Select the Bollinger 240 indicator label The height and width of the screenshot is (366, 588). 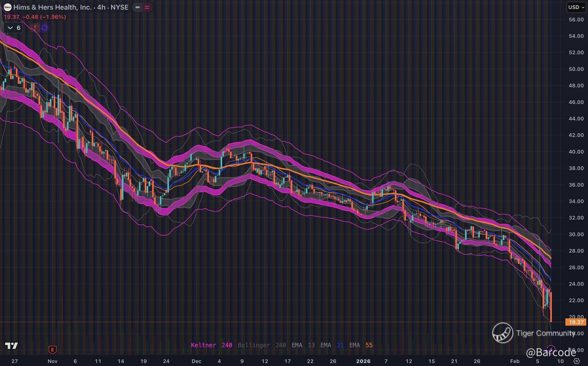pos(262,345)
